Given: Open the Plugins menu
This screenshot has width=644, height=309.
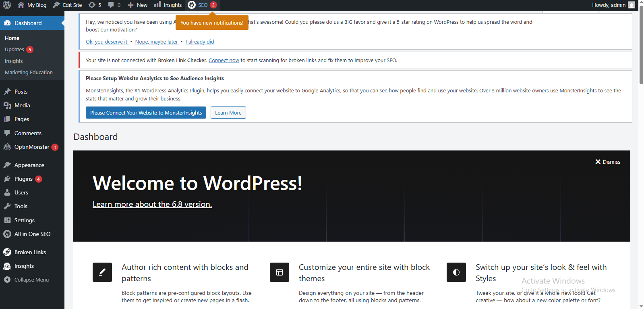Looking at the screenshot, I should (x=23, y=179).
